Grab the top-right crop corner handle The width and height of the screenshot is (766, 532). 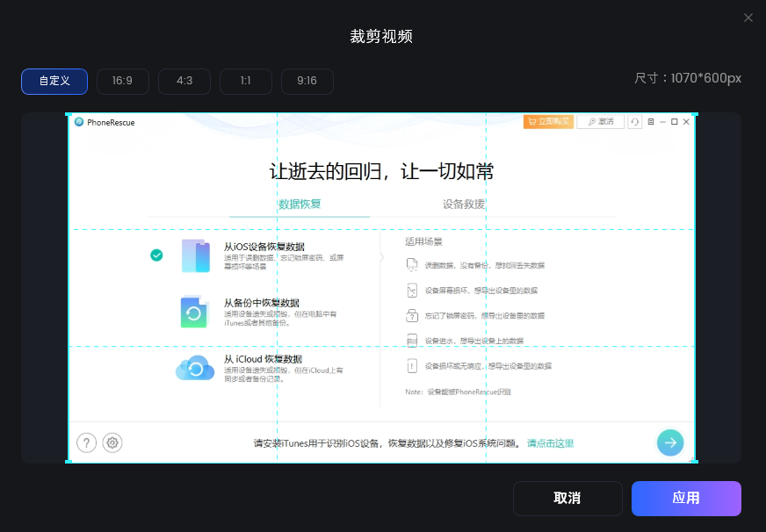coord(695,114)
